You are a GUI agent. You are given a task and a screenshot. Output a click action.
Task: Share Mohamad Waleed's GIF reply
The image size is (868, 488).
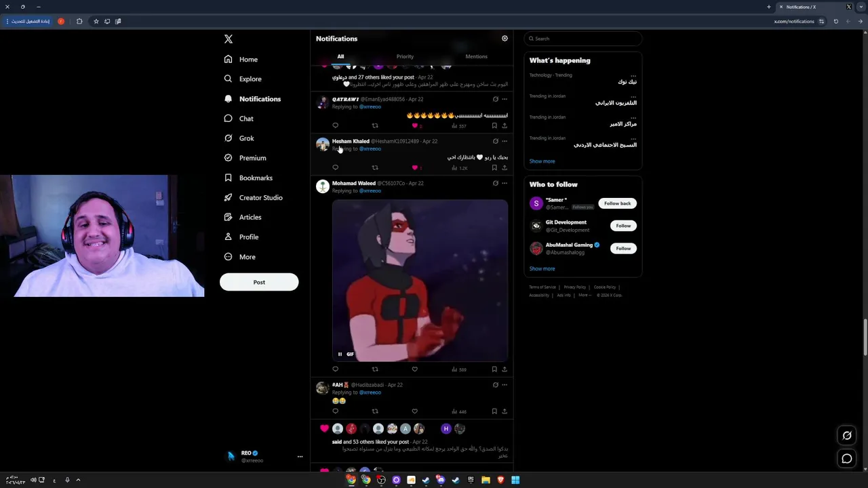pos(505,369)
